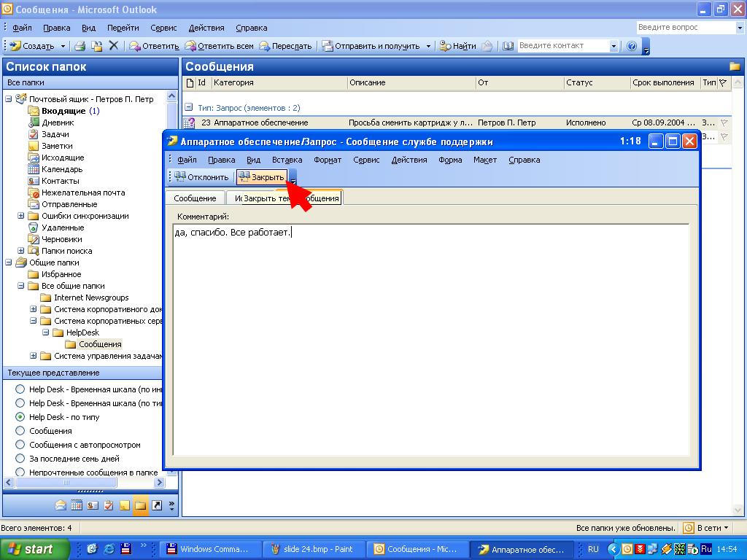
Task: Select Help Desk - Временная шкала (по типу) view
Action: click(x=20, y=402)
